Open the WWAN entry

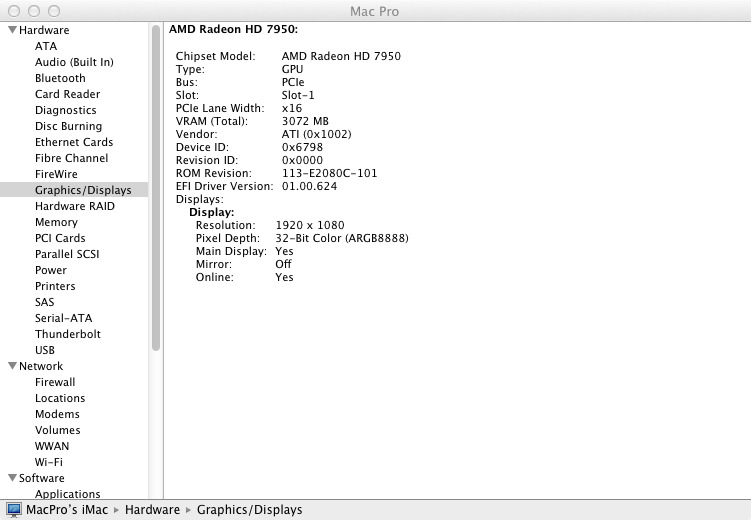(52, 446)
